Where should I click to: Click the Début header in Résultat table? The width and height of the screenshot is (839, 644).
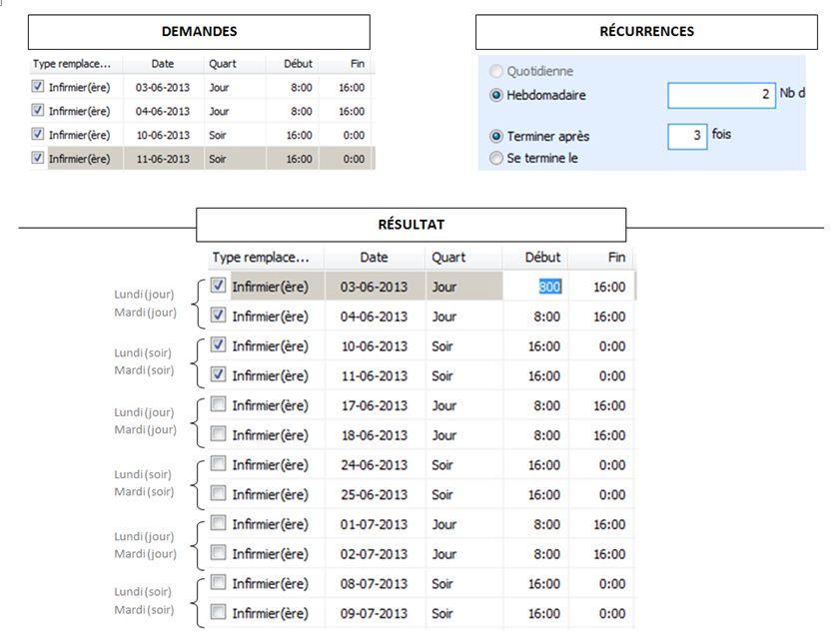pyautogui.click(x=542, y=258)
